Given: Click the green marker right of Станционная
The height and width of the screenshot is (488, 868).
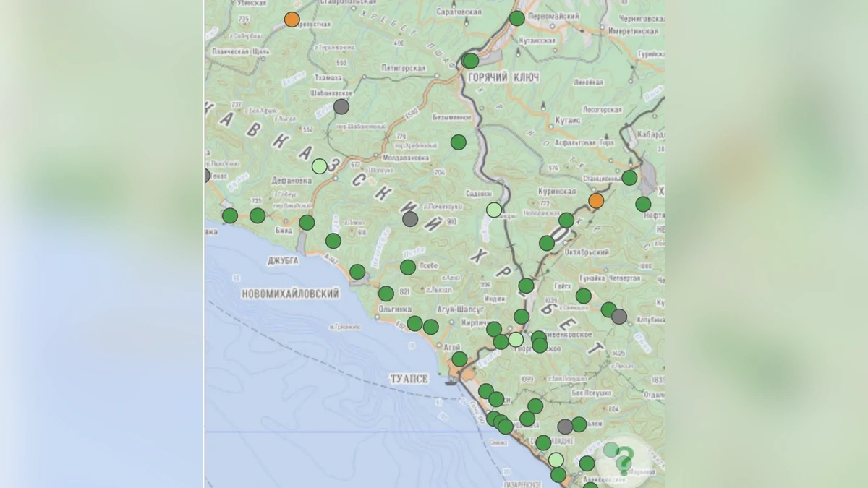Looking at the screenshot, I should tap(629, 178).
